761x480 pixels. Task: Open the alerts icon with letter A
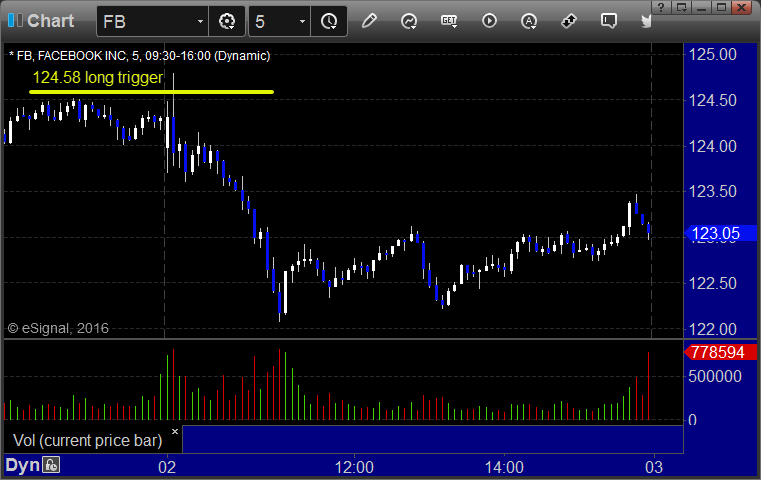pos(529,21)
